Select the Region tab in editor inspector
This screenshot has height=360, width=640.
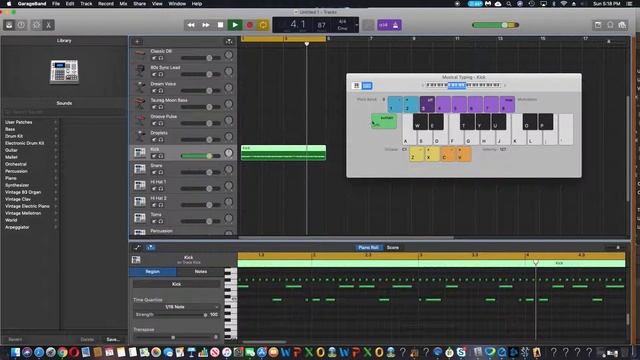click(x=153, y=271)
